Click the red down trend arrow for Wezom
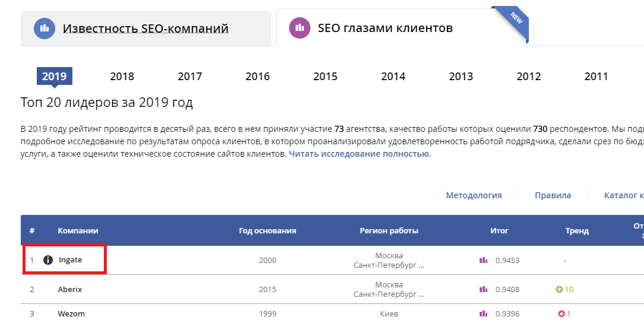 coord(561,313)
